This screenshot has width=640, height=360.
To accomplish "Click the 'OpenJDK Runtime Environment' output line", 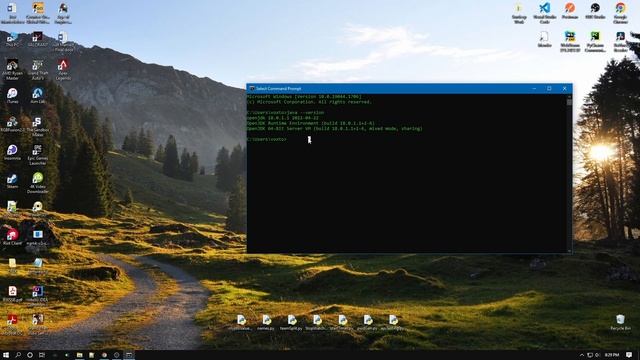I will coord(311,123).
